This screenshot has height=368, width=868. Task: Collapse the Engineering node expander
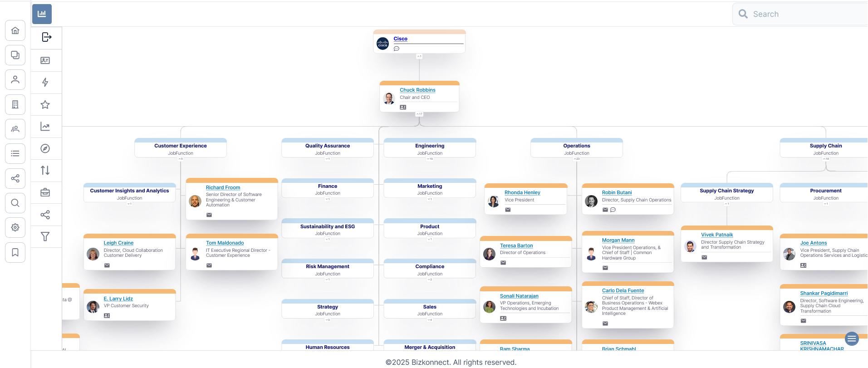coord(430,159)
